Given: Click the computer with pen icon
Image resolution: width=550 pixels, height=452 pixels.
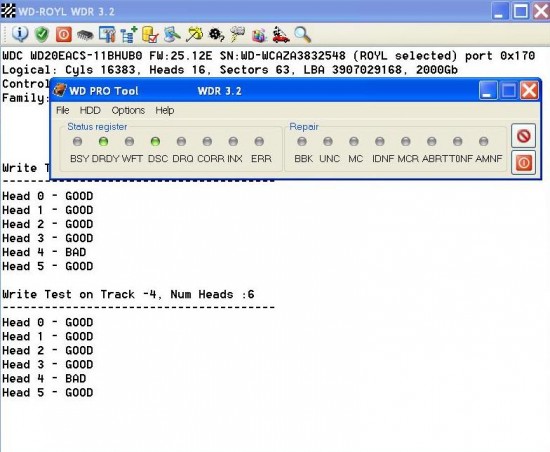Looking at the screenshot, I should pos(172,34).
